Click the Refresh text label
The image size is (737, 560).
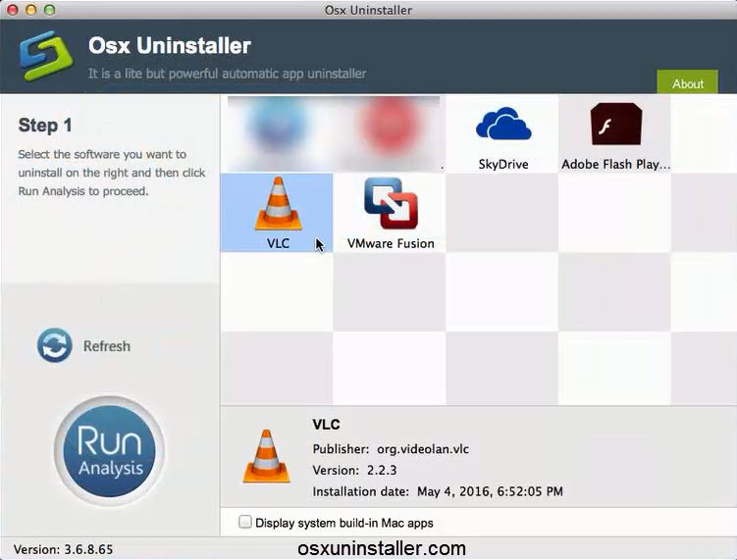pyautogui.click(x=106, y=346)
